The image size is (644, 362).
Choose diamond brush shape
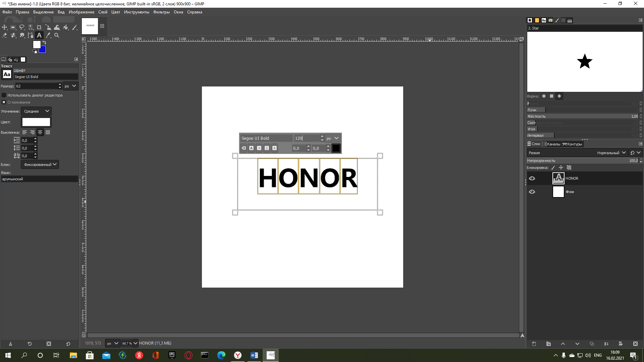(x=559, y=96)
